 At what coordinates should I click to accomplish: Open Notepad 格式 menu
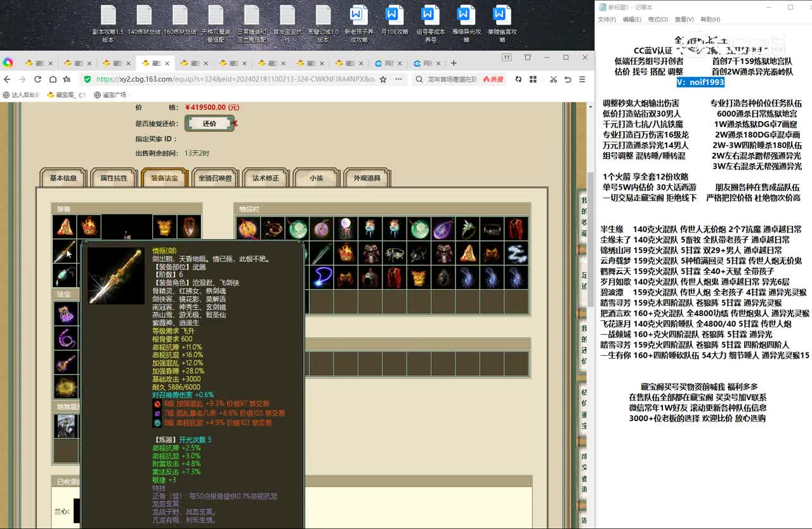[x=658, y=20]
